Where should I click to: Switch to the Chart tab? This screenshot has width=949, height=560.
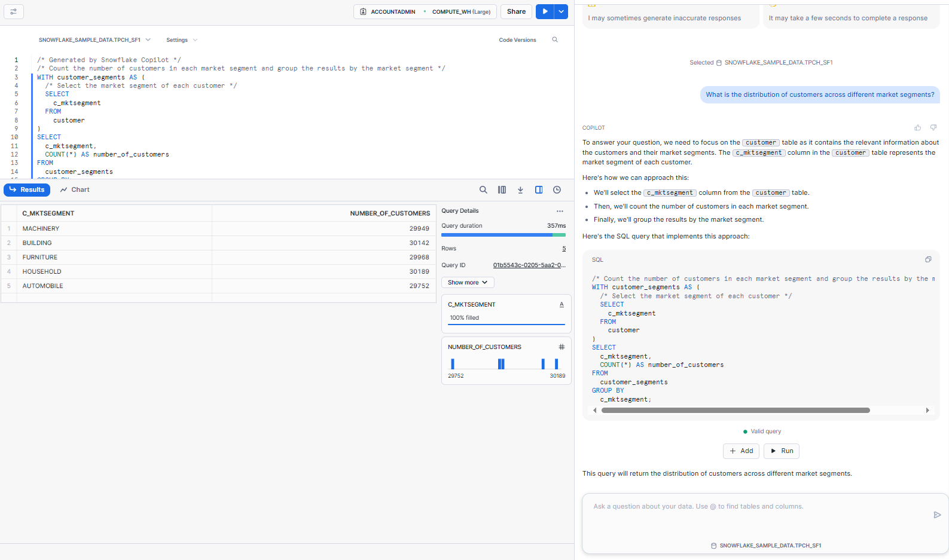point(75,189)
